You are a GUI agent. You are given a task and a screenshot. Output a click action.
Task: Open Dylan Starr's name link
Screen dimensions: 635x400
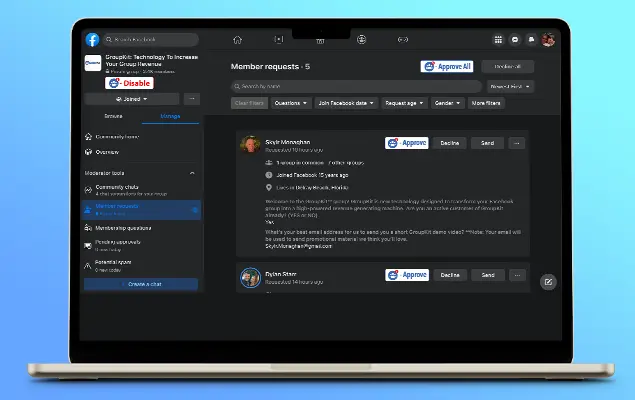tap(281, 274)
